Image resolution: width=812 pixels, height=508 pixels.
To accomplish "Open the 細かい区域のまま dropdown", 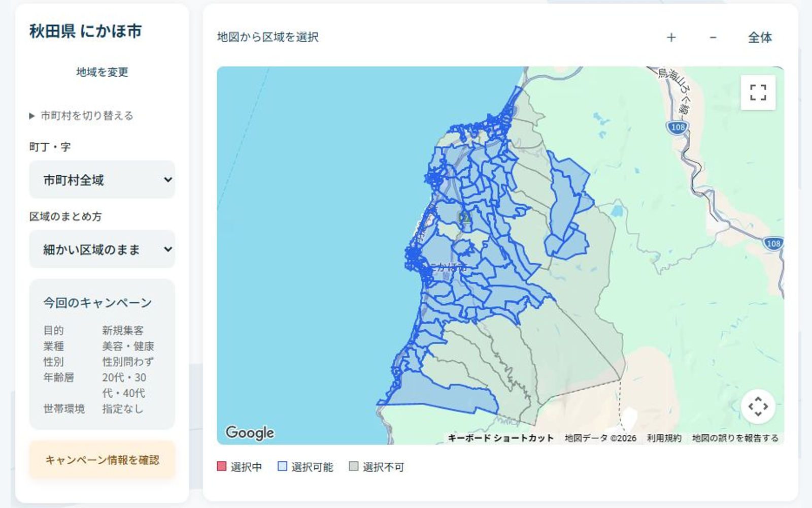I will (x=102, y=249).
